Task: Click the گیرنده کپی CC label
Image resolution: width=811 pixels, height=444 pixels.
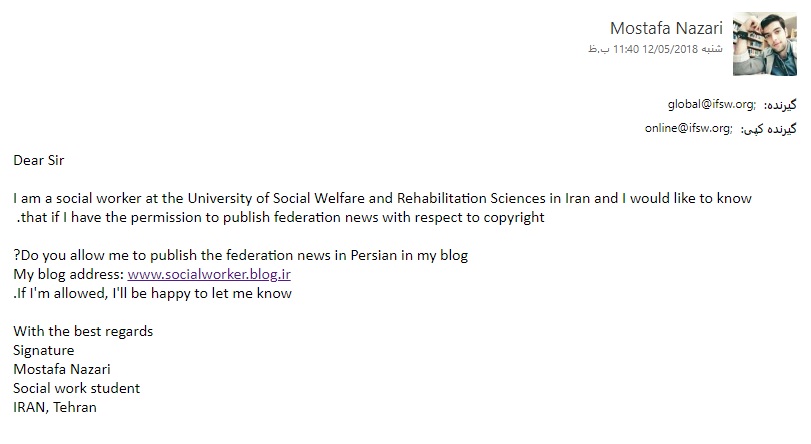Action: tap(769, 129)
